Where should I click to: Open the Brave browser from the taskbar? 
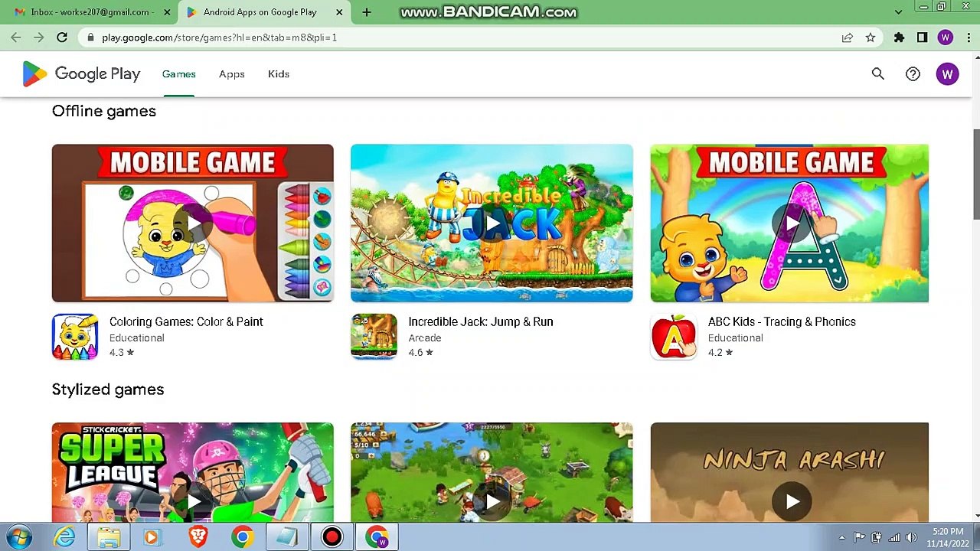click(198, 537)
